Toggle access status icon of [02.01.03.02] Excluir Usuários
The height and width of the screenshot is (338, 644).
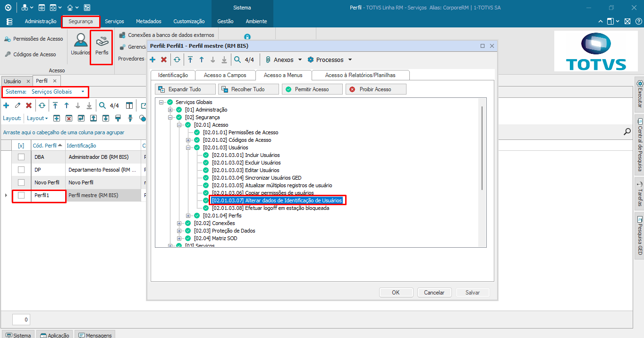pyautogui.click(x=206, y=163)
